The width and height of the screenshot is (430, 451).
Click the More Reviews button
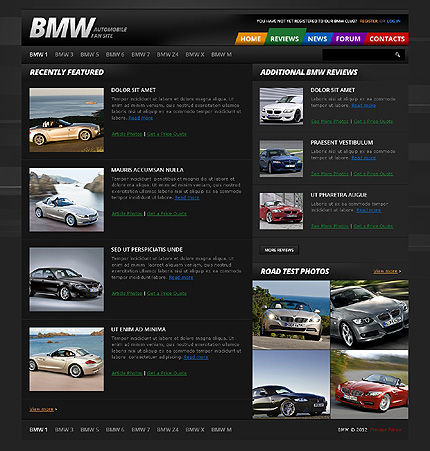(x=279, y=250)
